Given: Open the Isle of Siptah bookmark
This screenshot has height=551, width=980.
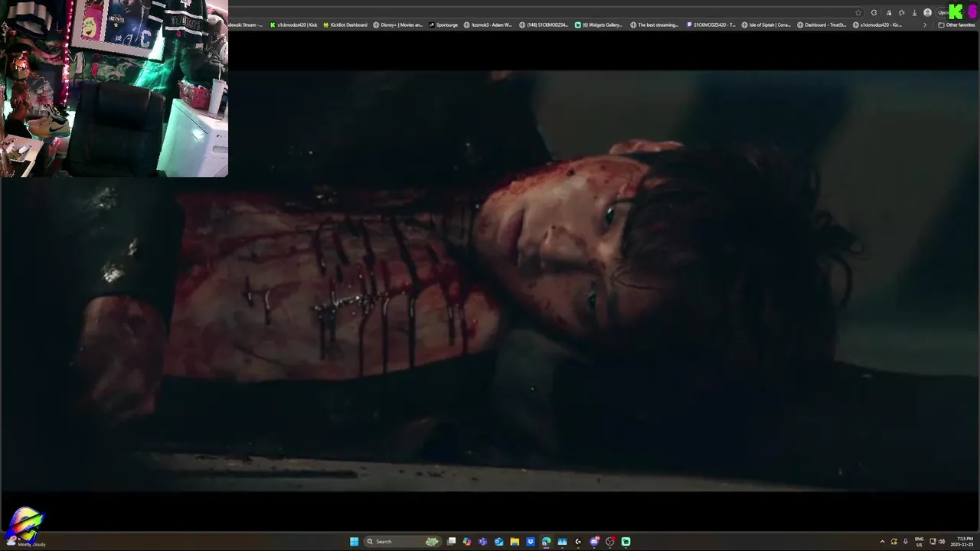Looking at the screenshot, I should pos(766,24).
